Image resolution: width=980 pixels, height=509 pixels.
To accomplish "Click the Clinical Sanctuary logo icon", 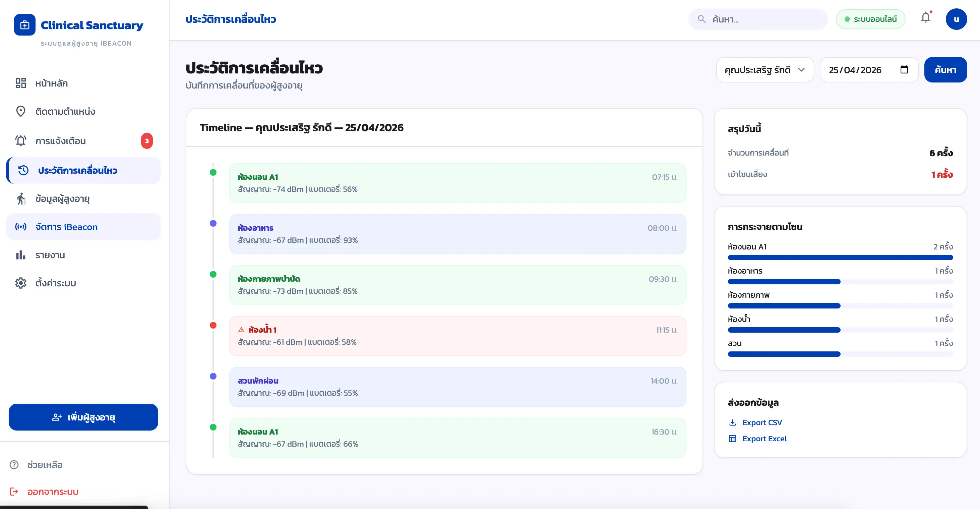I will [25, 25].
